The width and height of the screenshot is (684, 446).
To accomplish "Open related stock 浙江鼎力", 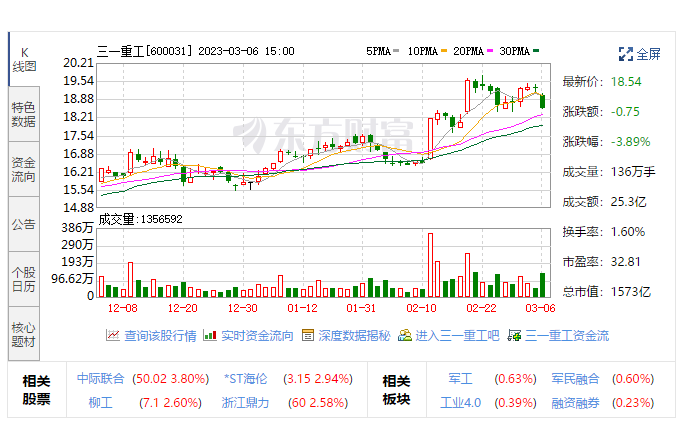I will coord(245,402).
